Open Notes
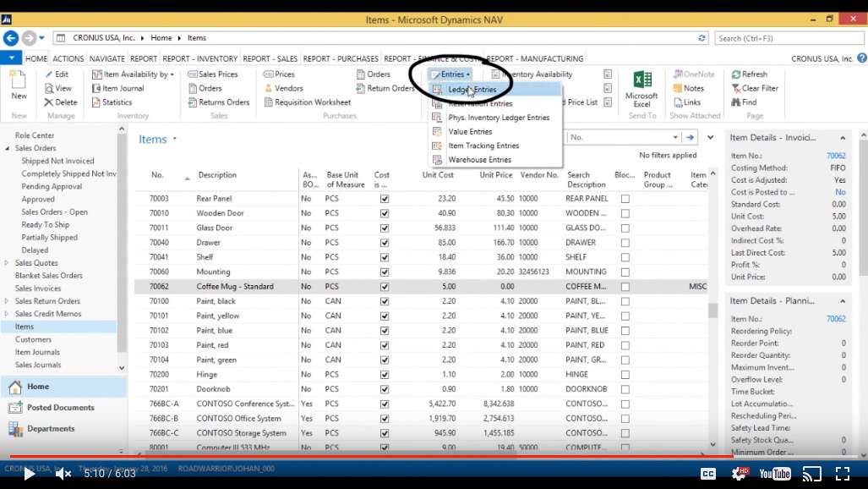Image resolution: width=868 pixels, height=489 pixels. pos(689,88)
